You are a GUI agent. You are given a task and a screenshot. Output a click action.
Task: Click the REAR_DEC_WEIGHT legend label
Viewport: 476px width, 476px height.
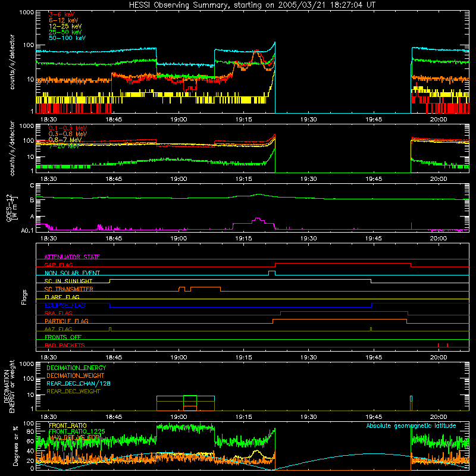[73, 392]
